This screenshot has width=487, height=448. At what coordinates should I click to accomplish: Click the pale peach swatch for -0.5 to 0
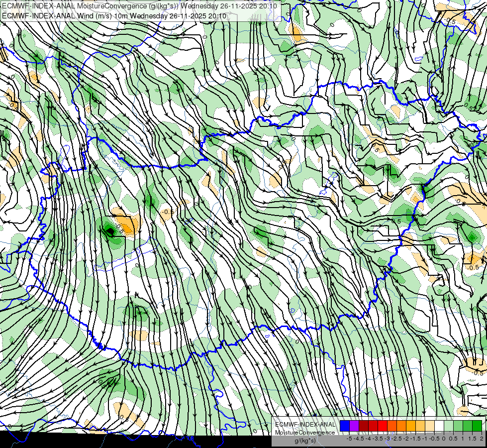pyautogui.click(x=430, y=426)
